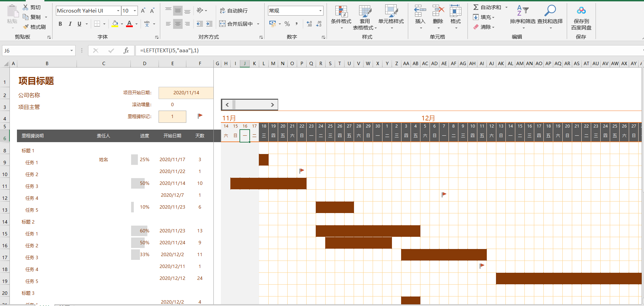Select project start date cell 2020/11/14
This screenshot has width=644, height=306.
pyautogui.click(x=186, y=93)
